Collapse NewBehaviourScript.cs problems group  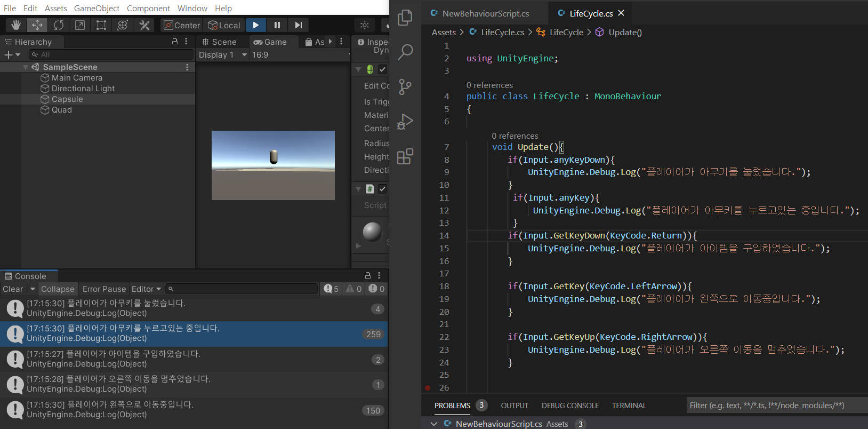coord(434,424)
